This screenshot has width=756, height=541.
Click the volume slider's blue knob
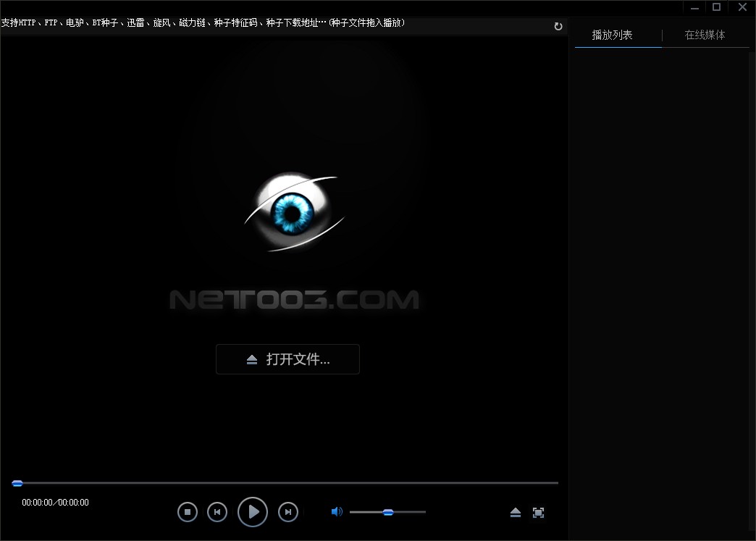(x=388, y=512)
